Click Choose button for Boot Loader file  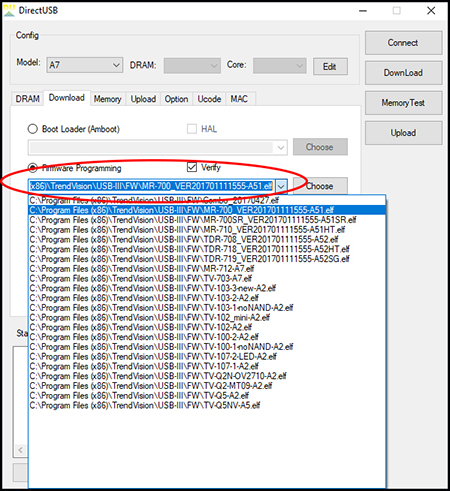(320, 147)
